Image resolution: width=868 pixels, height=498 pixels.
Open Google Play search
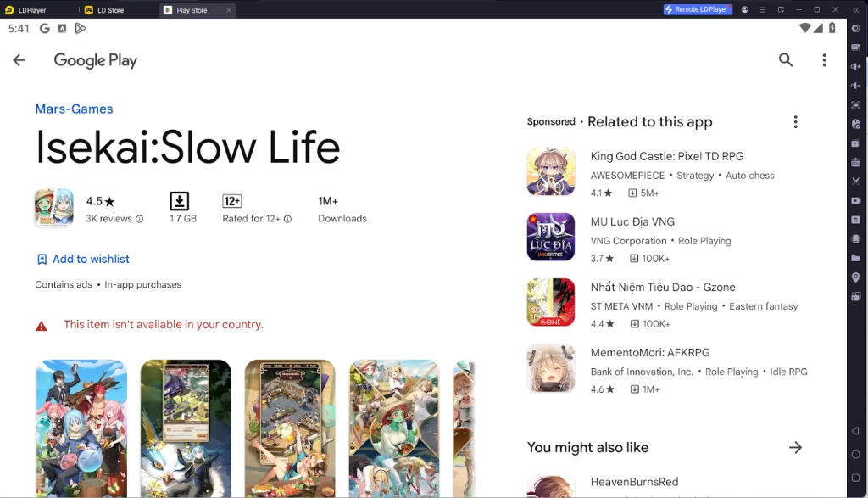pyautogui.click(x=786, y=60)
